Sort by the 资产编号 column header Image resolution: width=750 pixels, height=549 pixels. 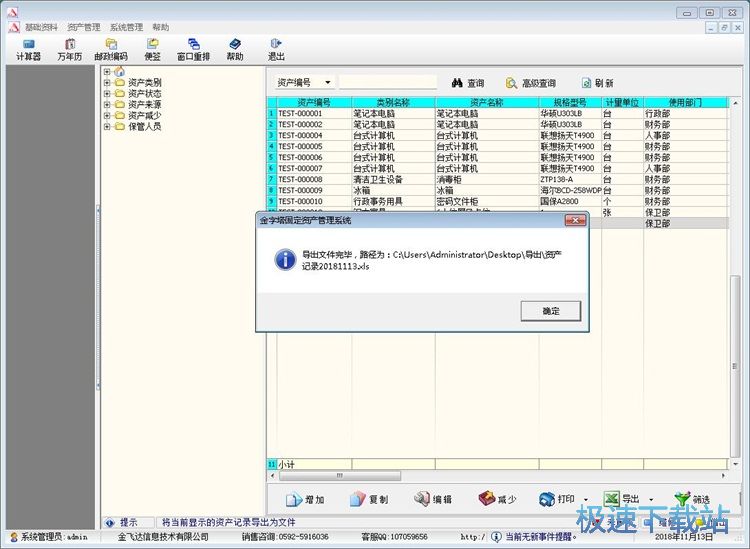pos(314,102)
